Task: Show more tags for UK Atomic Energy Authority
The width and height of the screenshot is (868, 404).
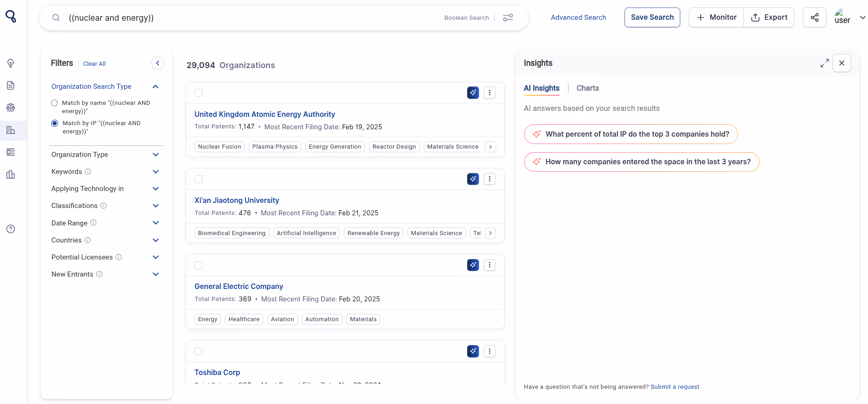Action: point(491,147)
